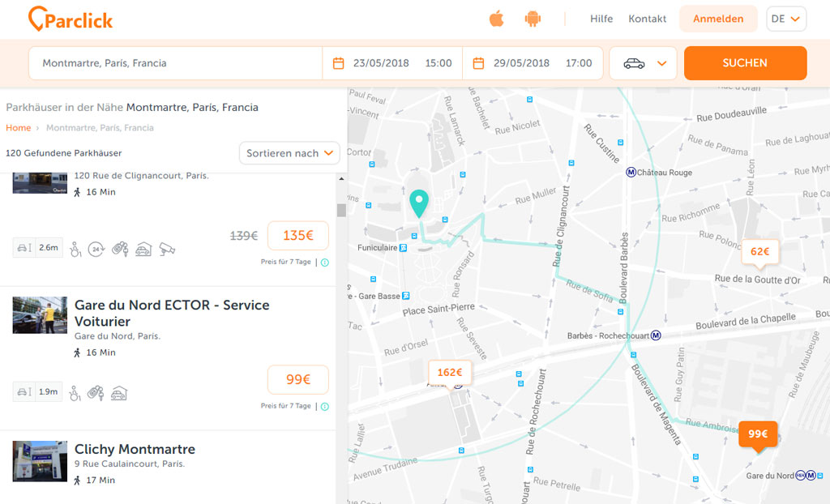Click the 24-hour access icon
This screenshot has height=504, width=830.
pos(96,249)
